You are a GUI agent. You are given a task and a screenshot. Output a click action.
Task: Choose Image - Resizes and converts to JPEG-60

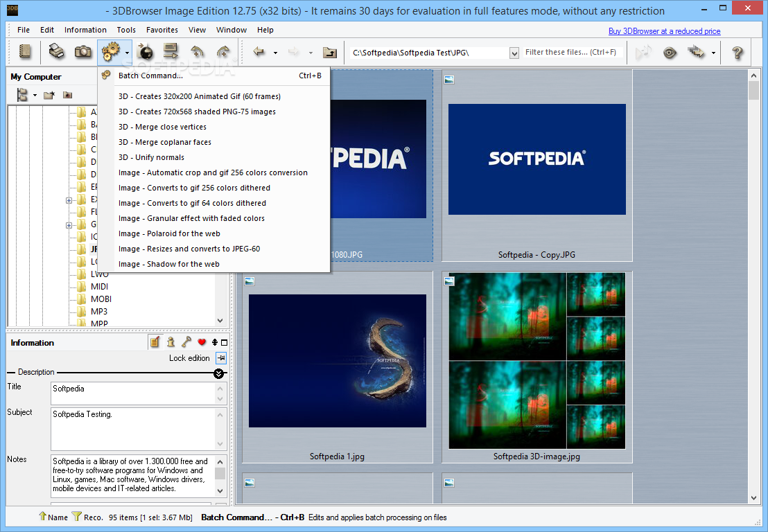(214, 249)
